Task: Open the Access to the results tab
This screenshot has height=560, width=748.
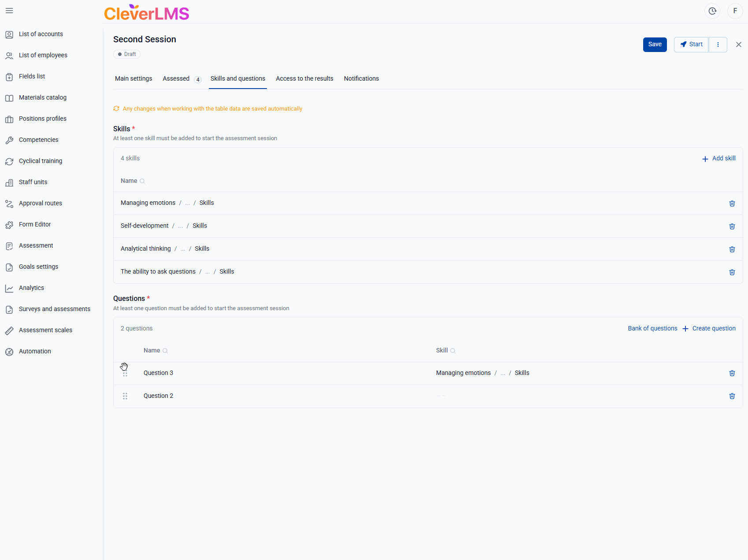Action: [304, 78]
